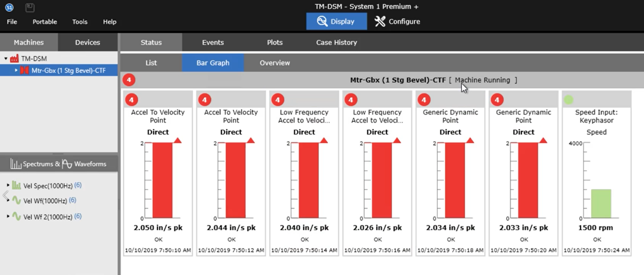Screen dimensions: 644x275
Task: Click the red bar reading 2.026 in/s pk
Action: click(x=382, y=180)
